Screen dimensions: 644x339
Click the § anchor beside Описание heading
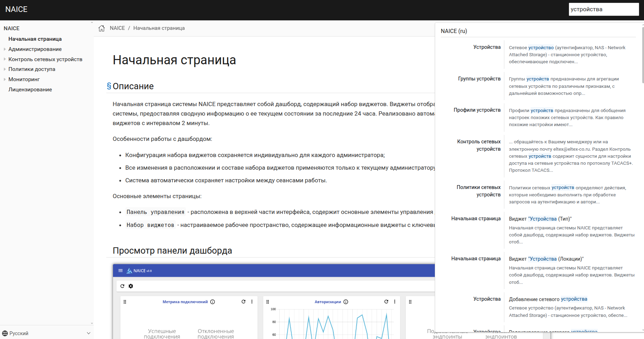point(109,86)
